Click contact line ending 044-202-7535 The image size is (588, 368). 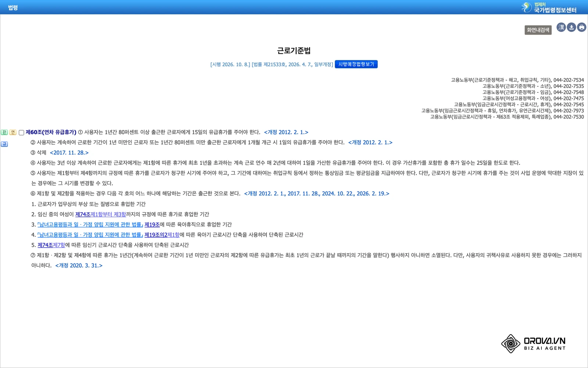533,86
